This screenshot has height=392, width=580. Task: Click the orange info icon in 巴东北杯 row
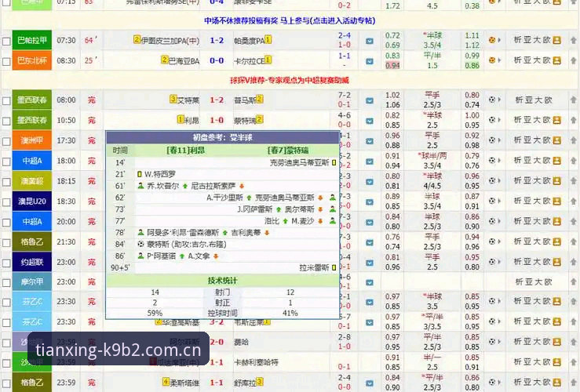pyautogui.click(x=556, y=60)
